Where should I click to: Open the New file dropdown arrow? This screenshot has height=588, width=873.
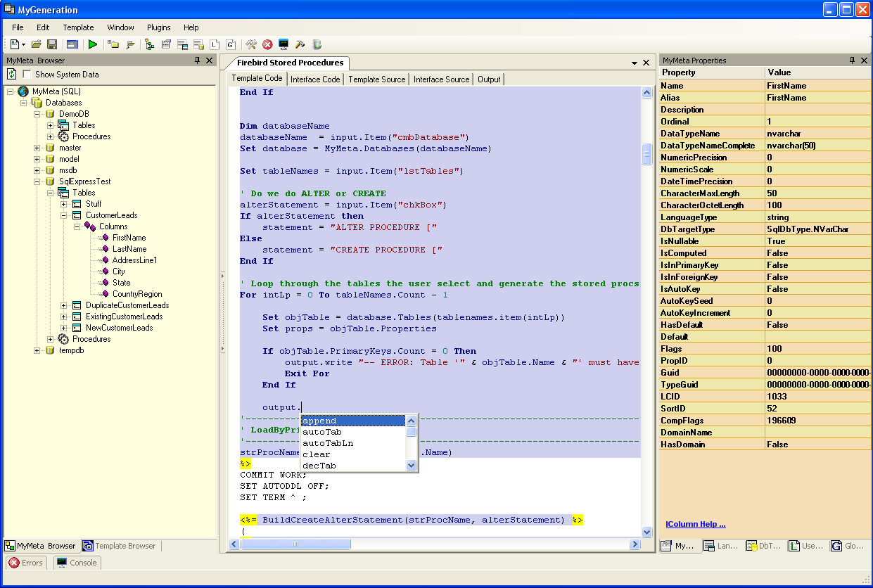pyautogui.click(x=23, y=44)
